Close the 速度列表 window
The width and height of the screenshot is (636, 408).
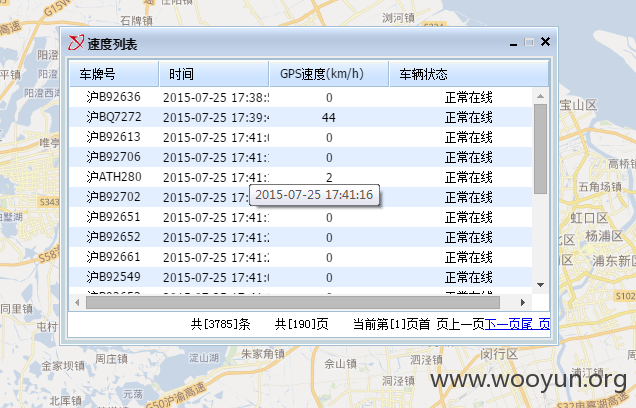coord(546,42)
